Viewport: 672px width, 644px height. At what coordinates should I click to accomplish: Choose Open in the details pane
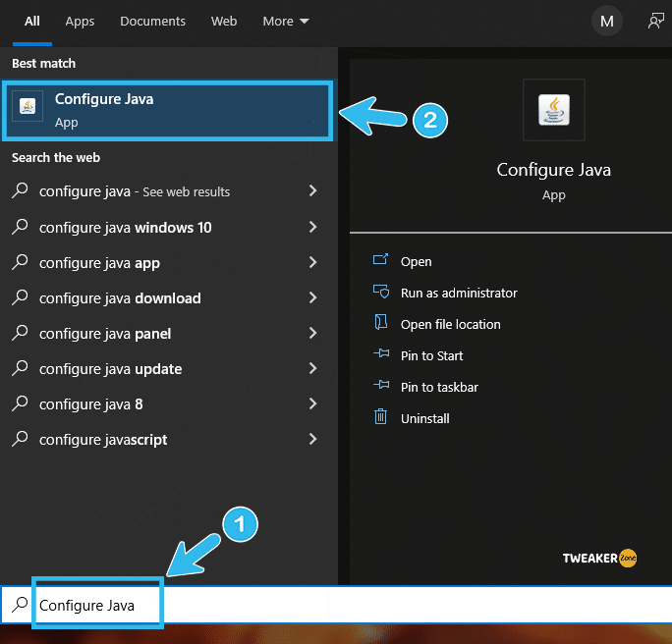pos(416,261)
